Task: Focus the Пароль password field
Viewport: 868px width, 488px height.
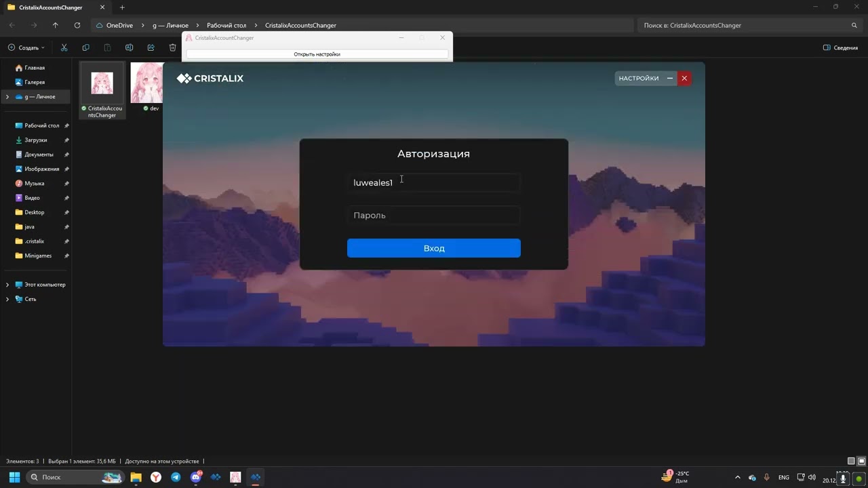Action: tap(434, 216)
